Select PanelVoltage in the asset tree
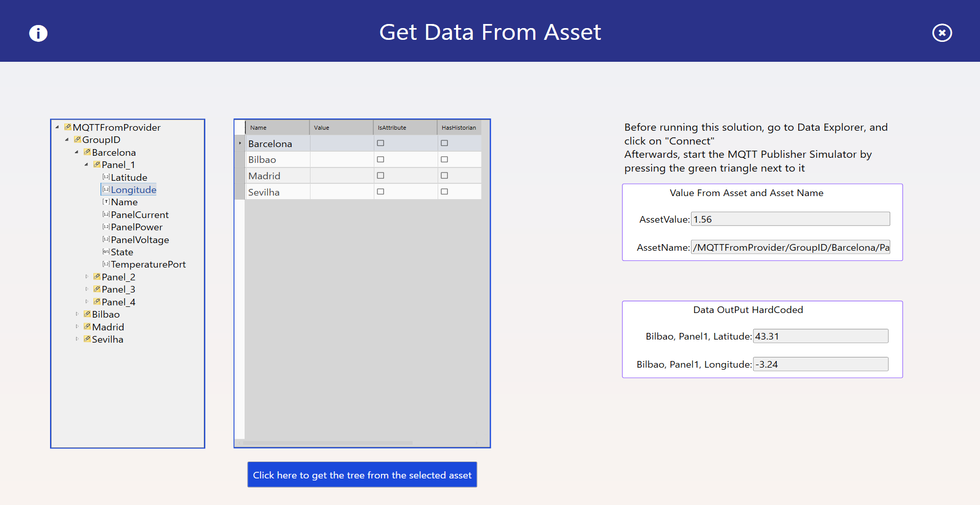Image resolution: width=980 pixels, height=505 pixels. 140,239
